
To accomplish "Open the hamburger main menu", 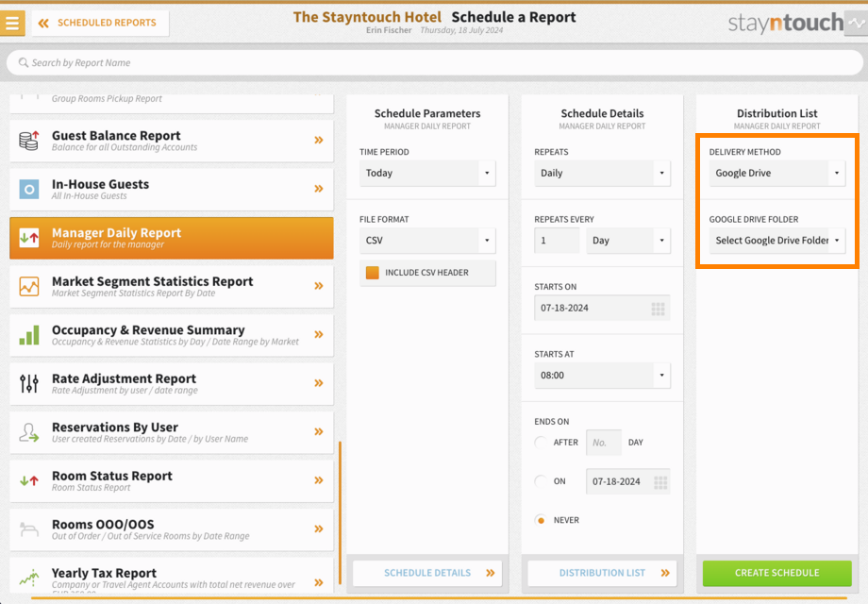I will click(12, 24).
